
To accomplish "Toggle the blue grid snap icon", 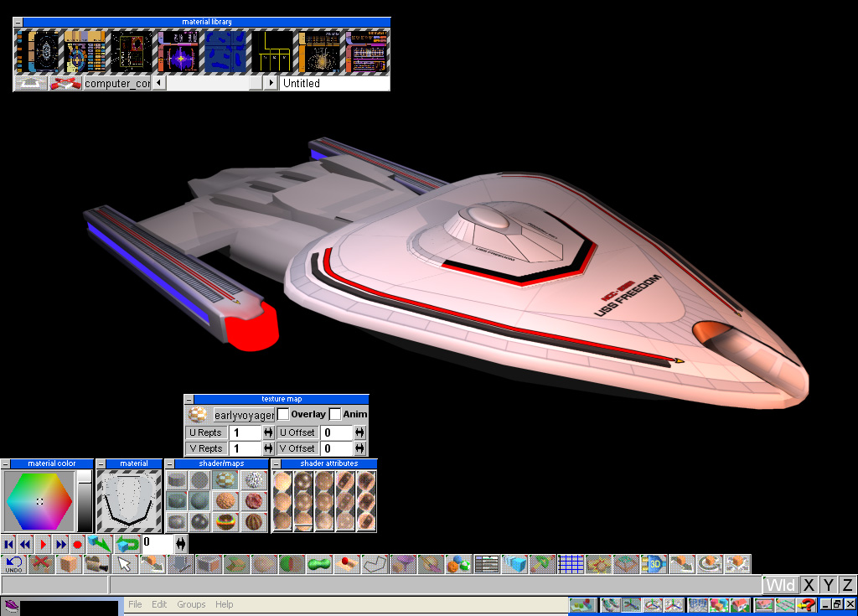I will [571, 564].
